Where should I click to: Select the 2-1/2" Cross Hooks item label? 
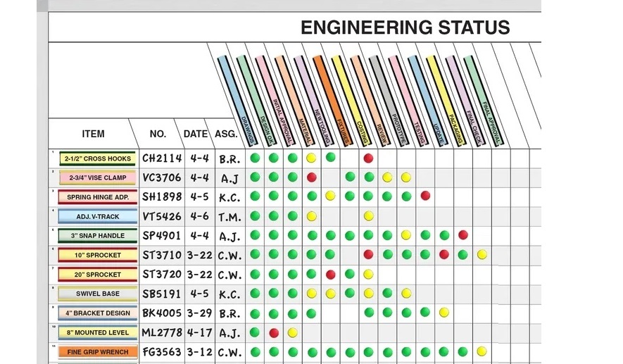(x=98, y=158)
